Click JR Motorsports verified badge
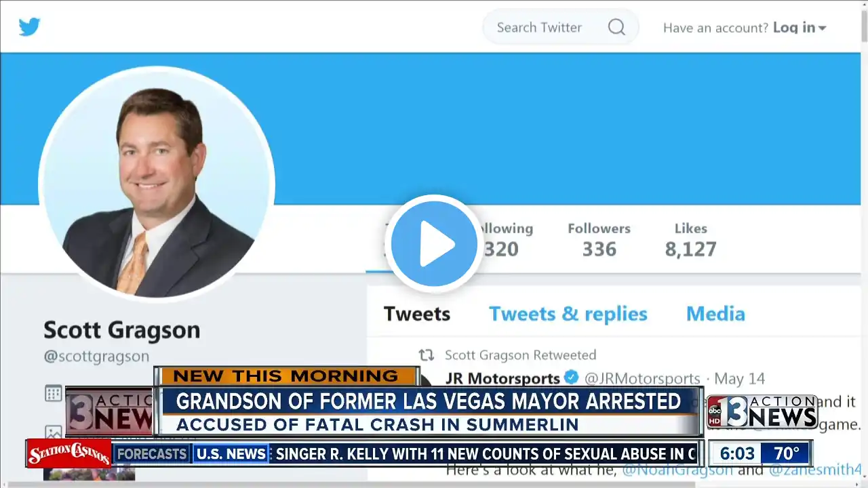868x488 pixels. (x=572, y=378)
